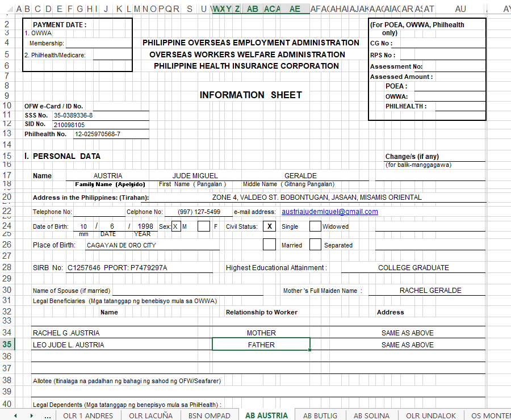Click the birth month value 10
The height and width of the screenshot is (420, 511).
coord(83,226)
